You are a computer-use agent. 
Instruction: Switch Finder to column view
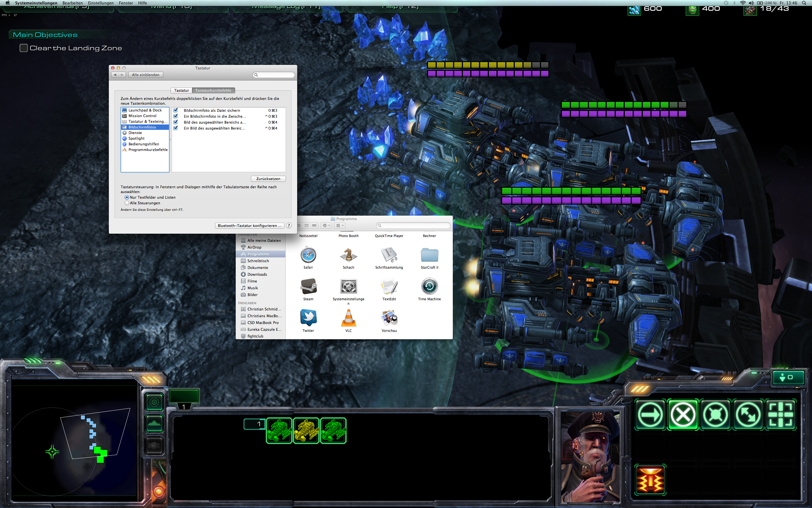tap(306, 225)
